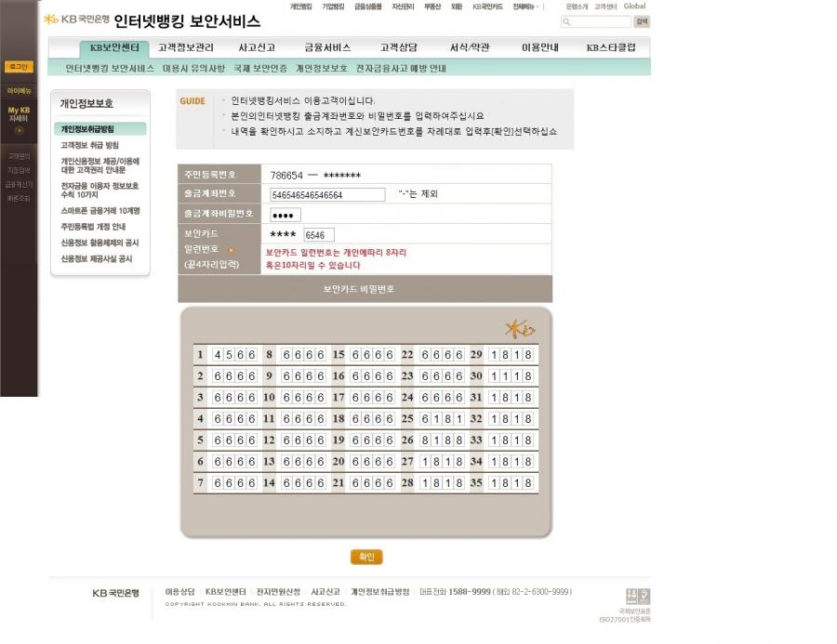Open the footer KB보안센터 link
Viewport: 837px width, 644px height.
point(226,592)
